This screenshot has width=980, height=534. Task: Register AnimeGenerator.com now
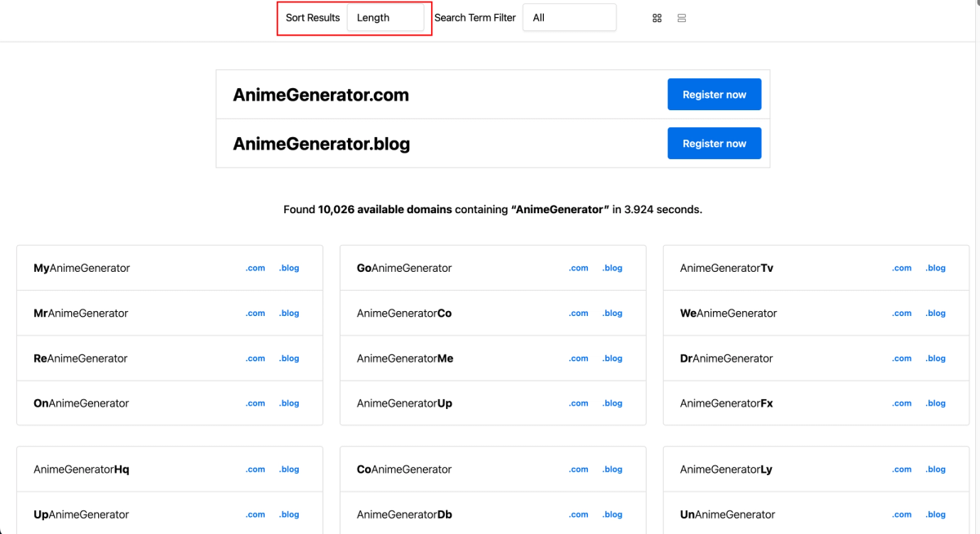click(x=715, y=95)
